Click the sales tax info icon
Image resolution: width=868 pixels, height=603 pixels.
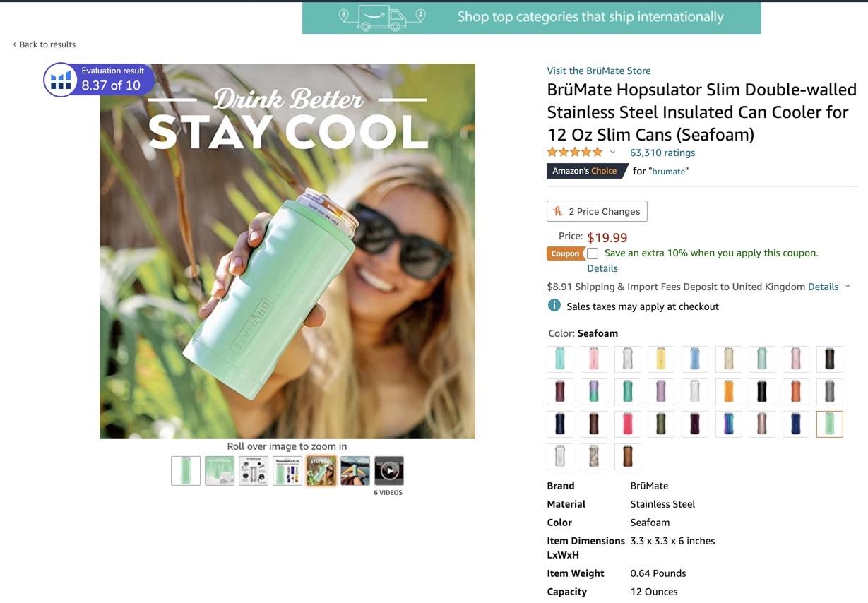point(554,306)
